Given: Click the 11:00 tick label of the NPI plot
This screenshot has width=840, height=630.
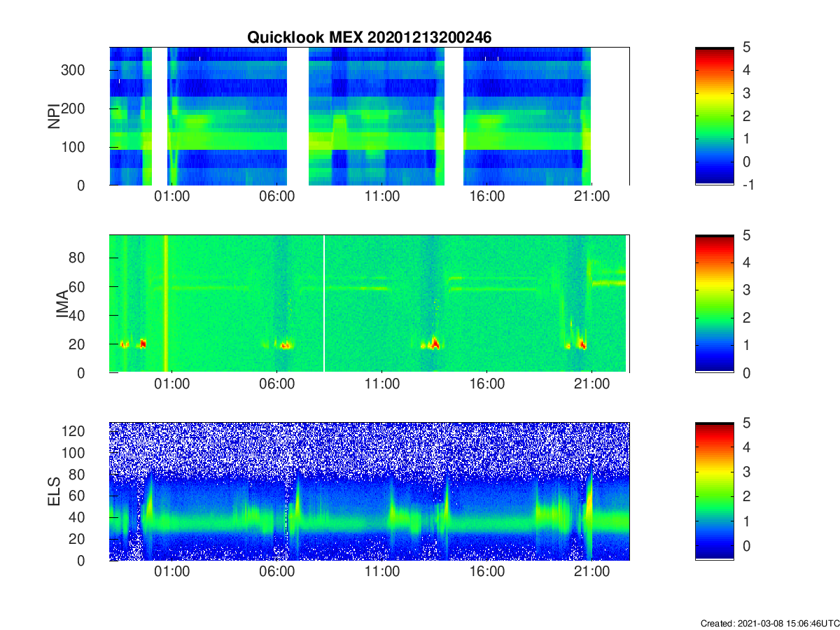Looking at the screenshot, I should (x=382, y=197).
